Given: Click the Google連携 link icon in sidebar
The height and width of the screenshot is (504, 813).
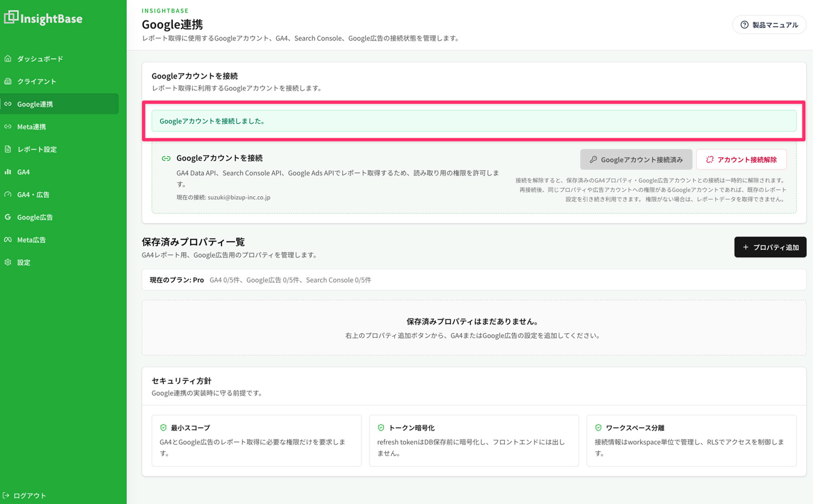Looking at the screenshot, I should pyautogui.click(x=8, y=104).
